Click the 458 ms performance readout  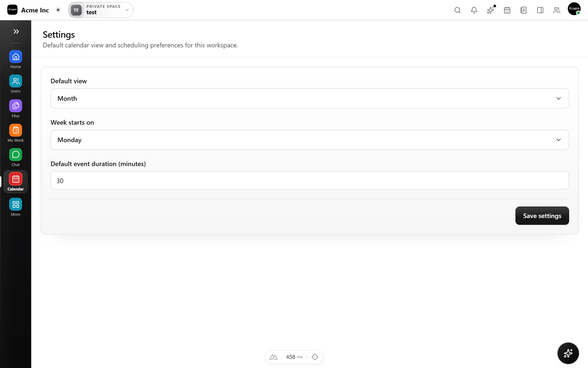(294, 357)
